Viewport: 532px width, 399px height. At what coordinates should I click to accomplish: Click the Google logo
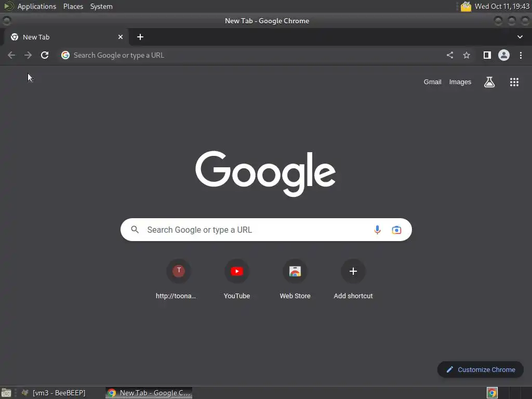pos(265,174)
